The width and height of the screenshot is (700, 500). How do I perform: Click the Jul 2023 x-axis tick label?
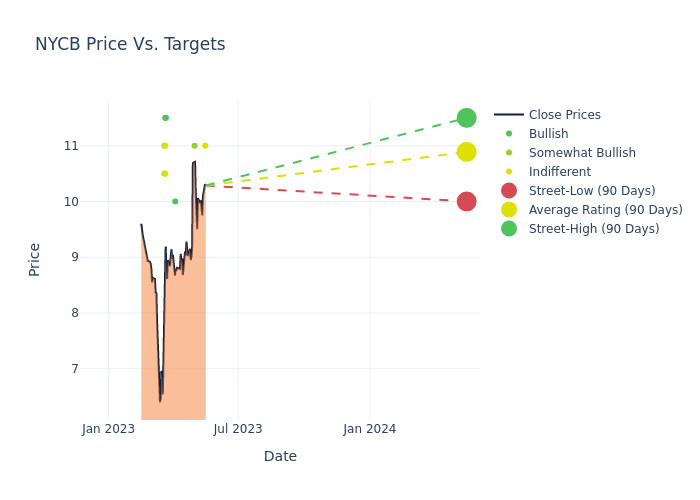point(238,429)
